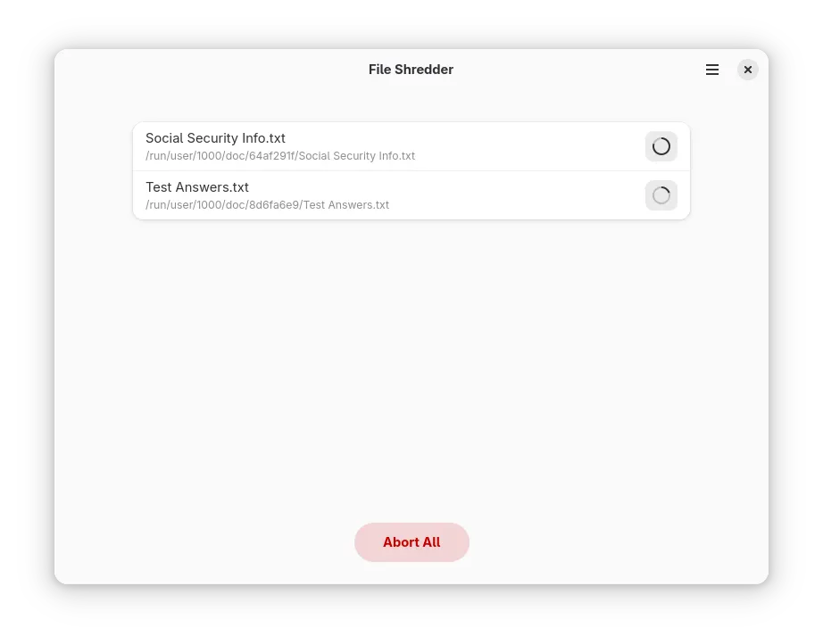Viewport: 823px width, 644px height.
Task: Abort all shredding operations
Action: click(x=411, y=541)
